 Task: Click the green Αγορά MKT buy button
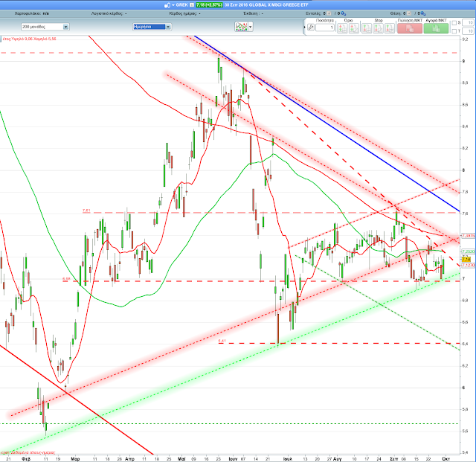click(x=436, y=28)
